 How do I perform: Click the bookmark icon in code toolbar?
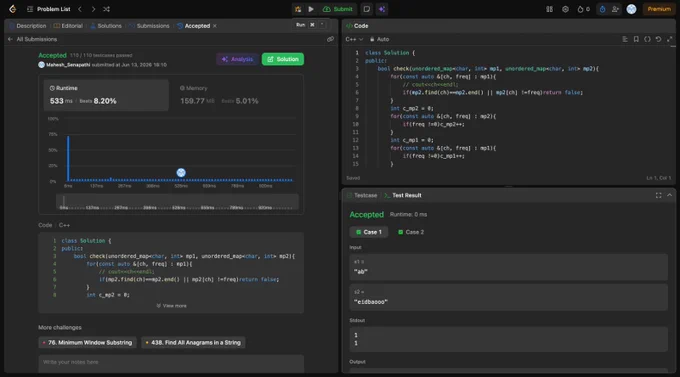coord(636,39)
